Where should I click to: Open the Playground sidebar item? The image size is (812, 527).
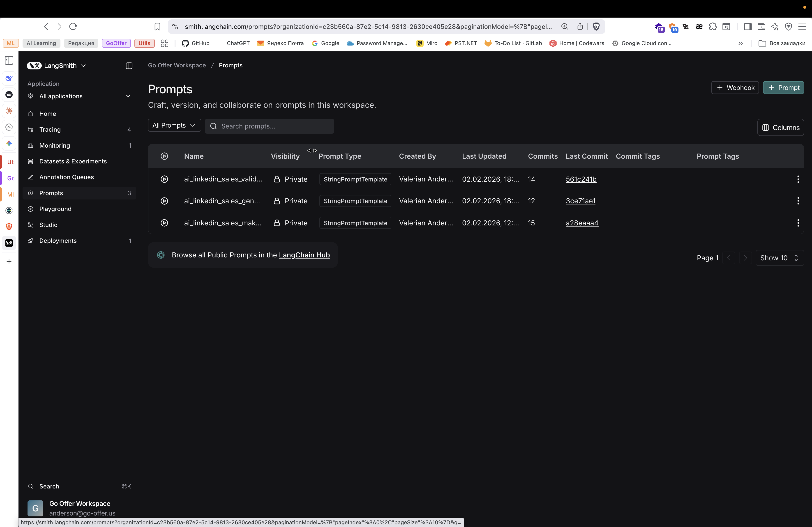(55, 209)
